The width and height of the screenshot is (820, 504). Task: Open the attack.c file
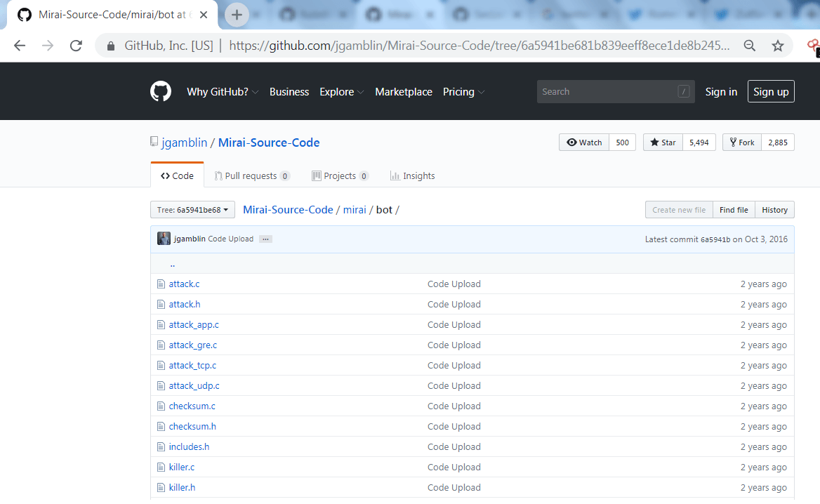pos(184,284)
